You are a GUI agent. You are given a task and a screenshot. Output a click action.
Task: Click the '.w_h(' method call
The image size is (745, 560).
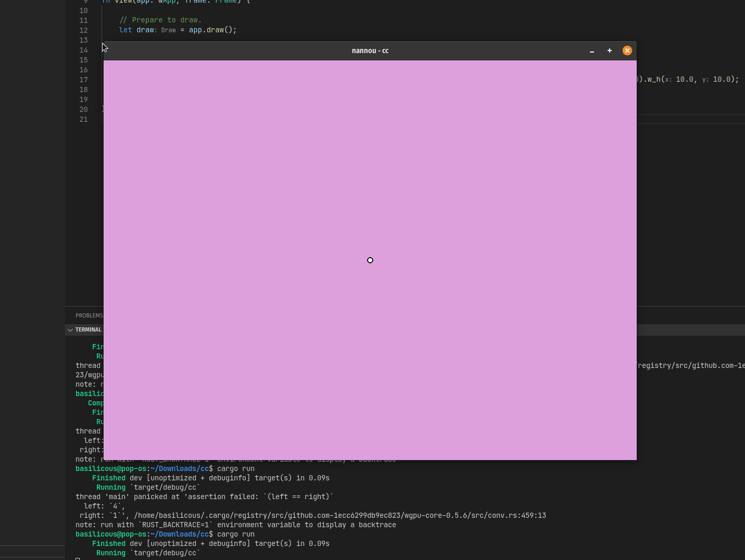654,79
